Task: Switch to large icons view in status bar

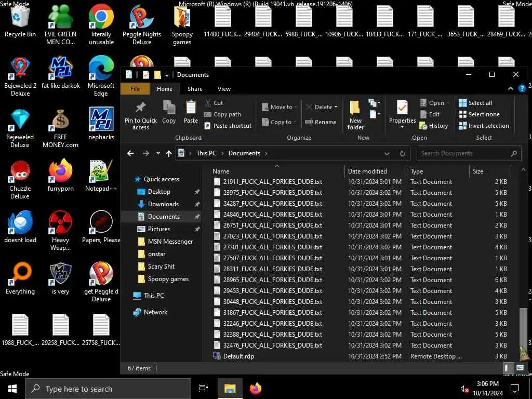Action: pyautogui.click(x=520, y=368)
